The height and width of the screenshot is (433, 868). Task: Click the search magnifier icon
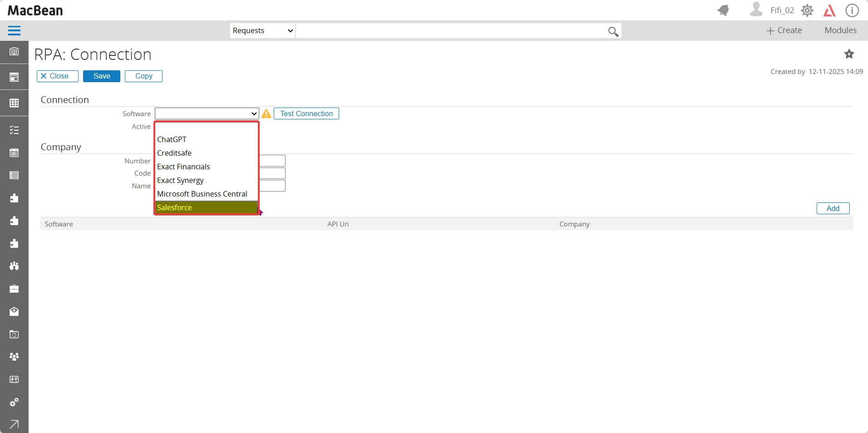[613, 31]
